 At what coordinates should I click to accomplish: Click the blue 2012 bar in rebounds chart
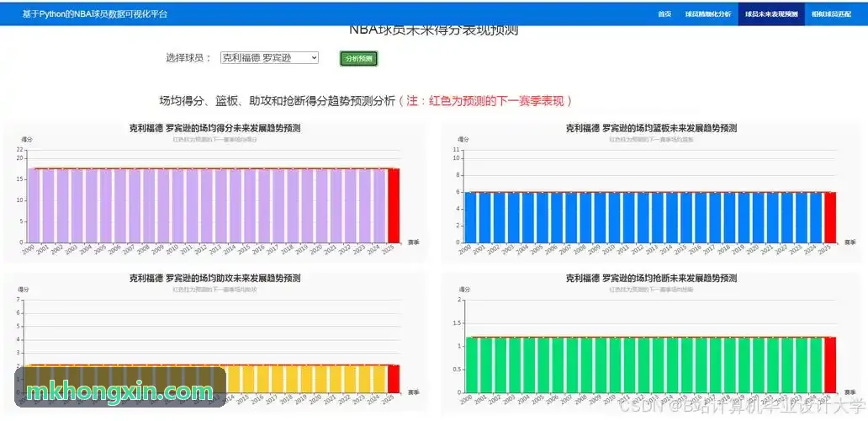pos(643,217)
